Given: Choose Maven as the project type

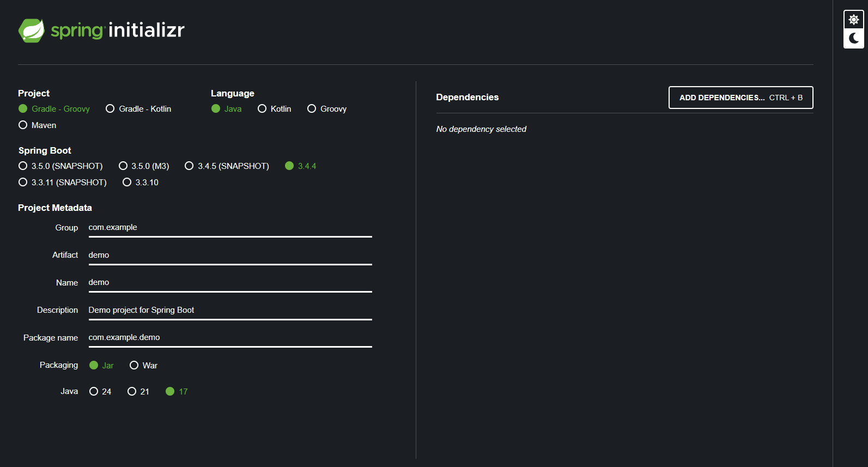Looking at the screenshot, I should 38,125.
